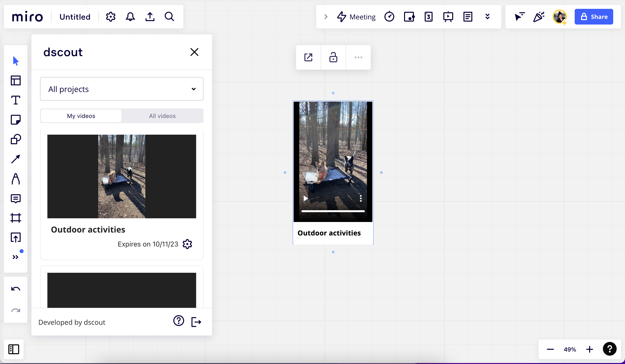This screenshot has width=625, height=364.
Task: Click the Outdoor activities caption on canvas
Action: pos(329,233)
